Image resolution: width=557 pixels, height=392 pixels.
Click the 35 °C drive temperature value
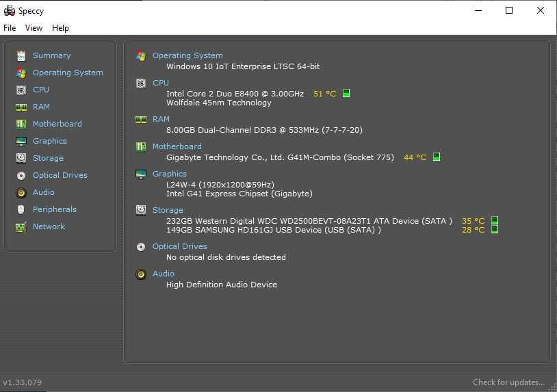(473, 221)
